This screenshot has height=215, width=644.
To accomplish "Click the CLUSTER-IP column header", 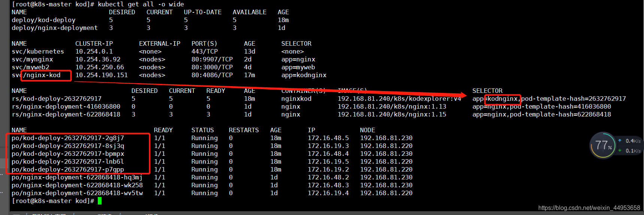I will (x=94, y=43).
